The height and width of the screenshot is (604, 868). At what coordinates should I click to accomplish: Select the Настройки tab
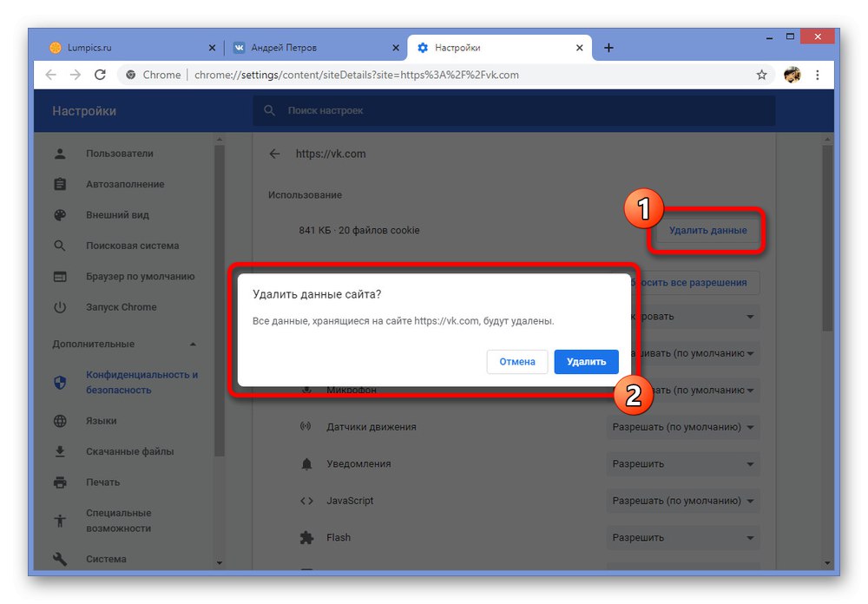click(499, 48)
